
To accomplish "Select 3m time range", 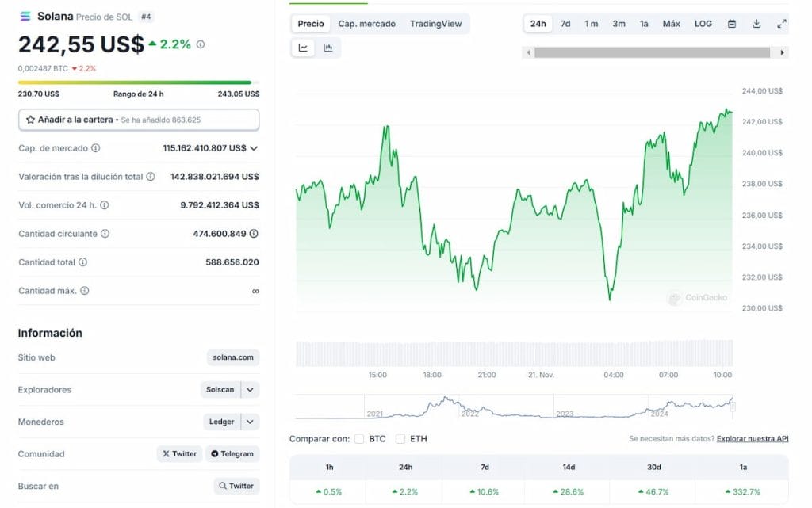I will (x=619, y=24).
